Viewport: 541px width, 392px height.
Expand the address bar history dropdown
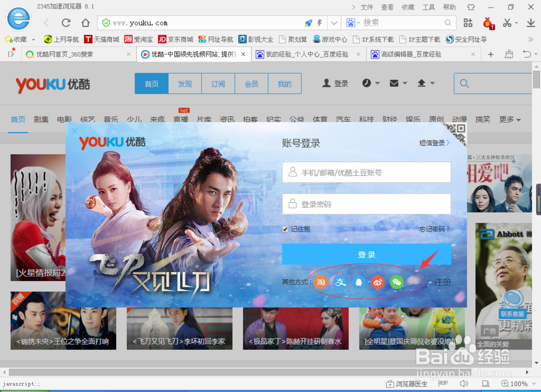pos(334,23)
